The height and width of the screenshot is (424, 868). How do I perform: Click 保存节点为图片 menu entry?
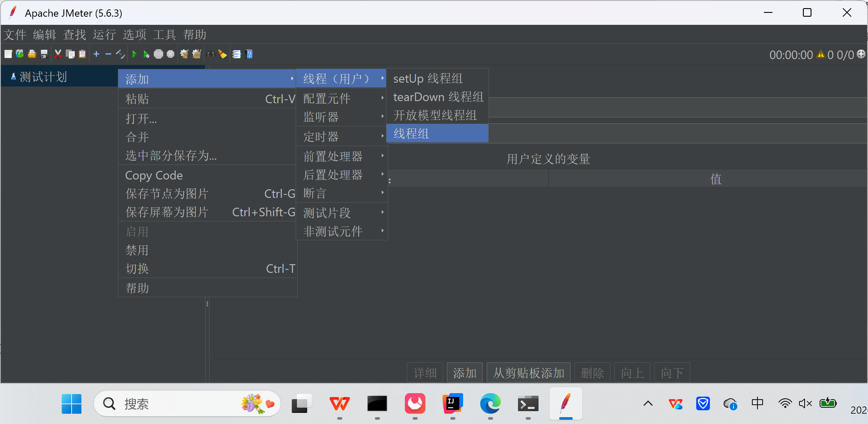point(207,194)
